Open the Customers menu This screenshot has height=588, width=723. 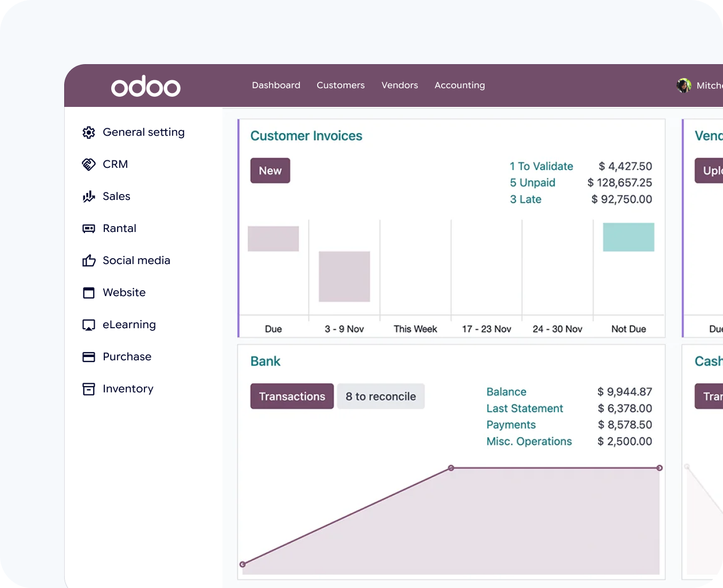[x=341, y=85]
